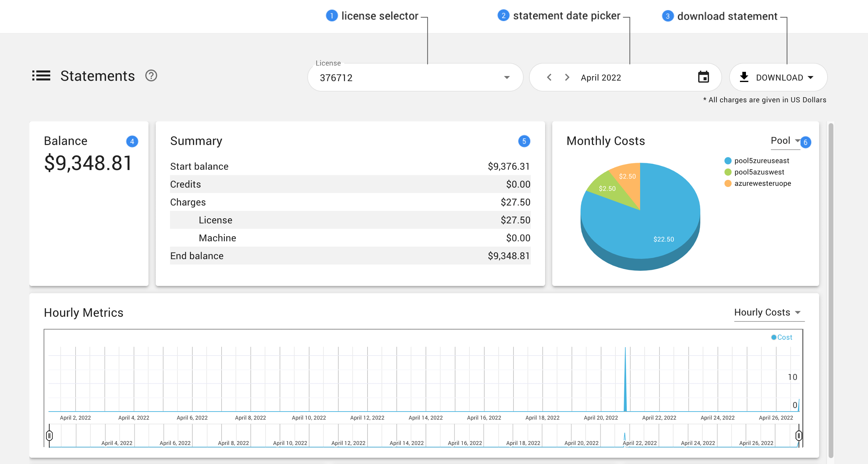Select the Start balance row
Viewport: 868px width, 464px height.
point(350,166)
